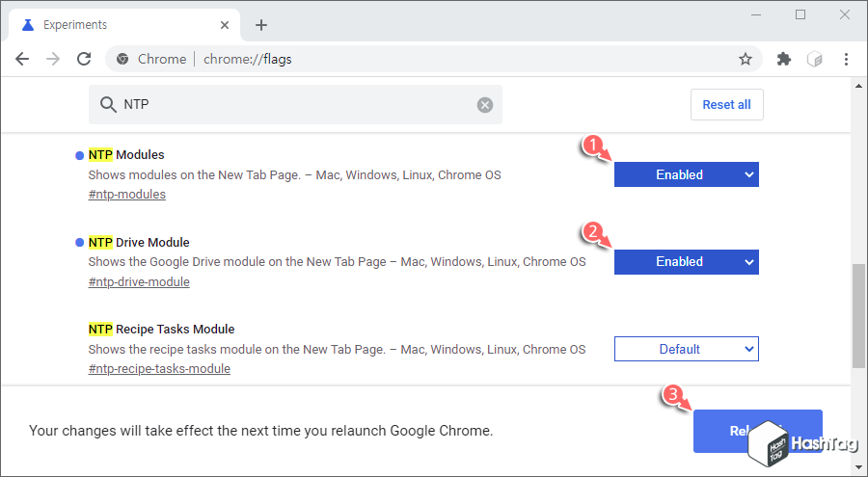Click the forward navigation arrow
Image resolution: width=868 pixels, height=477 pixels.
click(53, 59)
